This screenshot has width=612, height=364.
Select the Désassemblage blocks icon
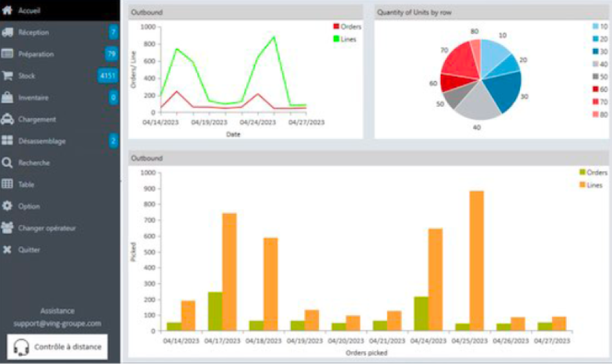click(x=8, y=140)
